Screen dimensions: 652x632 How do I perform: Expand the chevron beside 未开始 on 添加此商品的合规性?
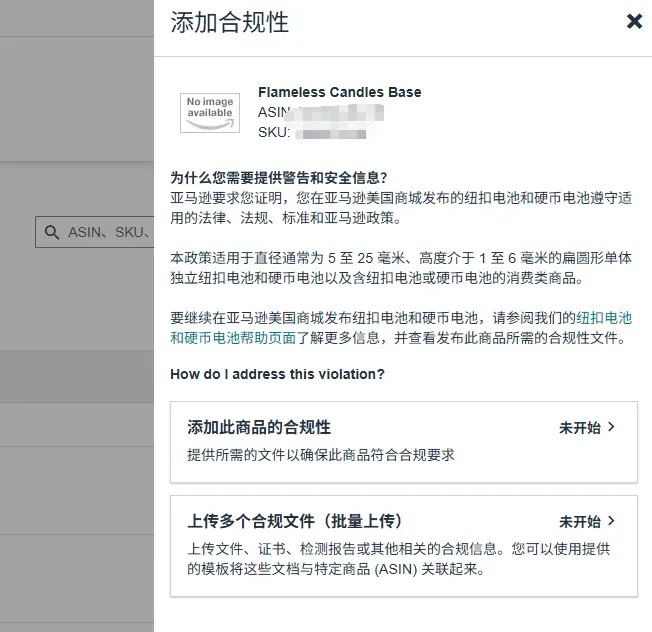click(611, 427)
